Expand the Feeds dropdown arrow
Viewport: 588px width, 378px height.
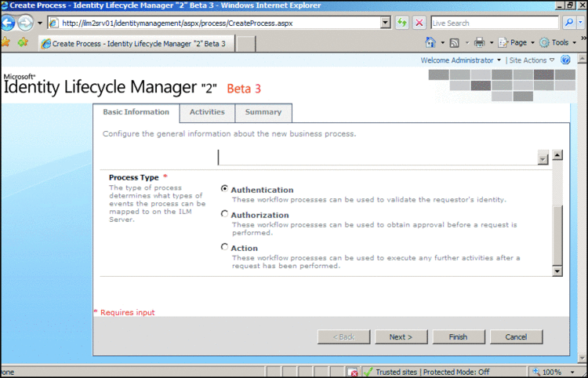(467, 43)
